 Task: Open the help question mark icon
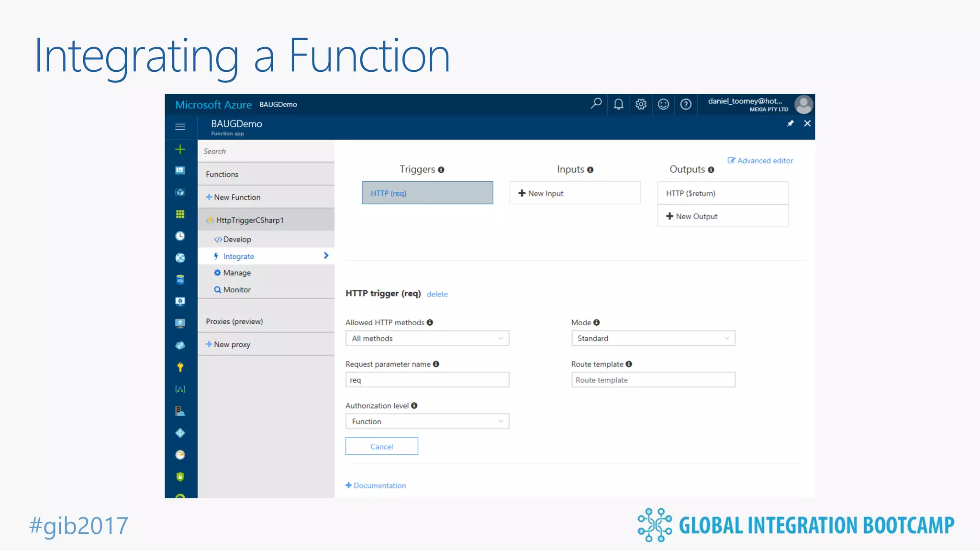(686, 104)
